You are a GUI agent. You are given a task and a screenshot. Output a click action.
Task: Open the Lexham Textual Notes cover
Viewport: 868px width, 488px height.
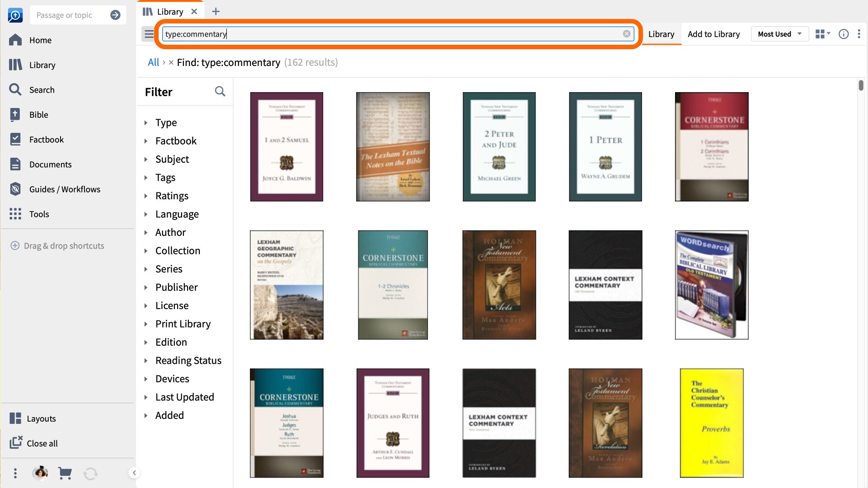point(393,147)
